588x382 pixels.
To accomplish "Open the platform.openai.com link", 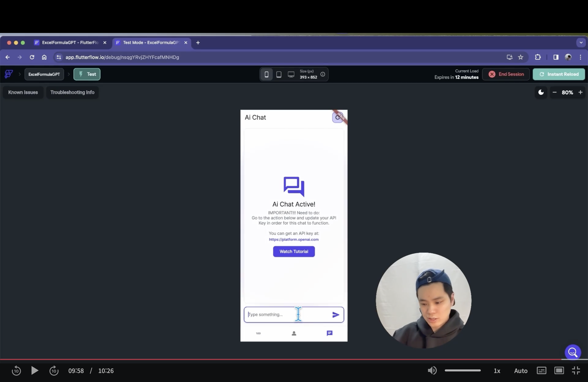I will coord(294,239).
